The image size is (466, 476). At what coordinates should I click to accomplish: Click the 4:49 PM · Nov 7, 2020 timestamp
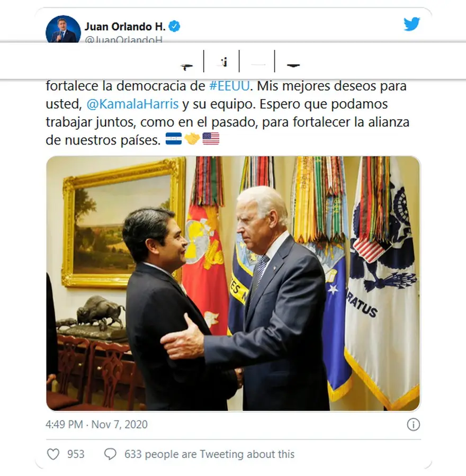tap(96, 425)
